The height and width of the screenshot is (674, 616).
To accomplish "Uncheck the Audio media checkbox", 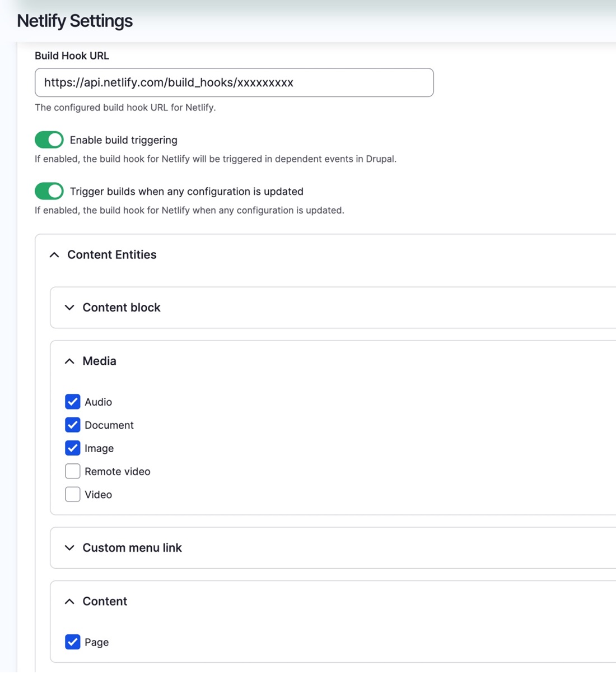I will click(72, 401).
